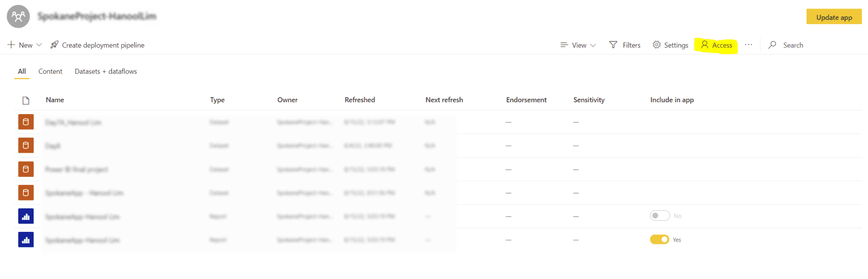868x279 pixels.
Task: Switch to Datasets + dataflows tab
Action: tap(106, 71)
